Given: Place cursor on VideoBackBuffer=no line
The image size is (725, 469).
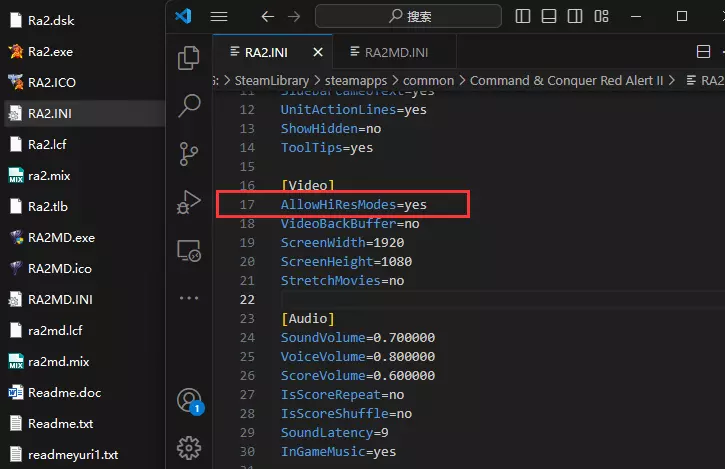Looking at the screenshot, I should (x=350, y=223).
